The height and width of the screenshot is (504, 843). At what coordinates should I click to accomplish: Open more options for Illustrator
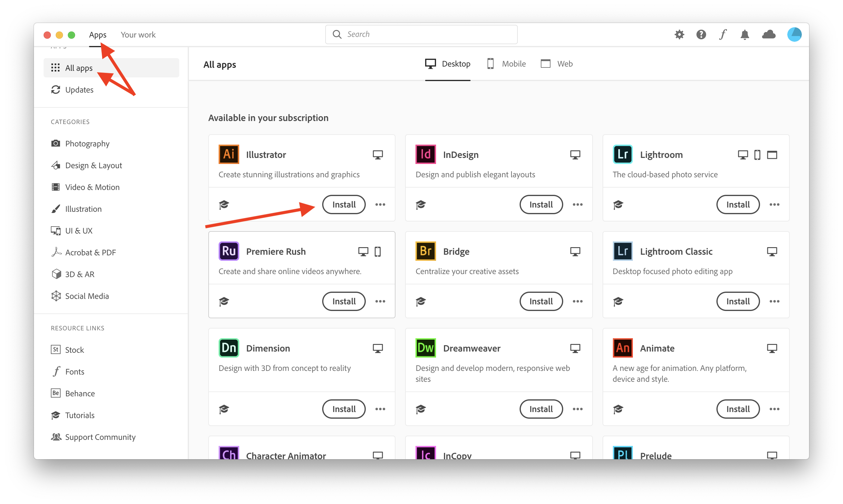380,205
